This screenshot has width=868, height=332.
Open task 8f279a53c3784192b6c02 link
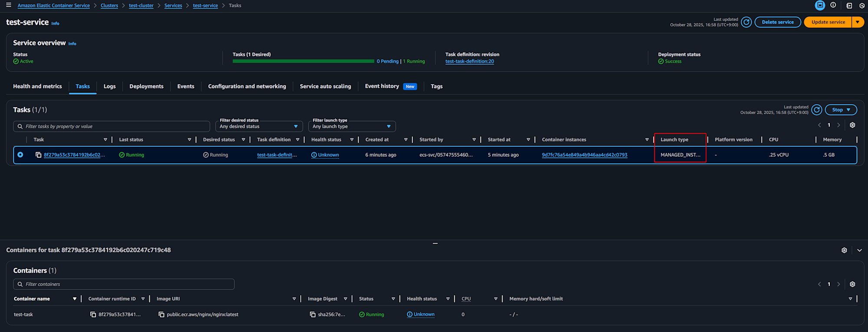click(x=74, y=155)
